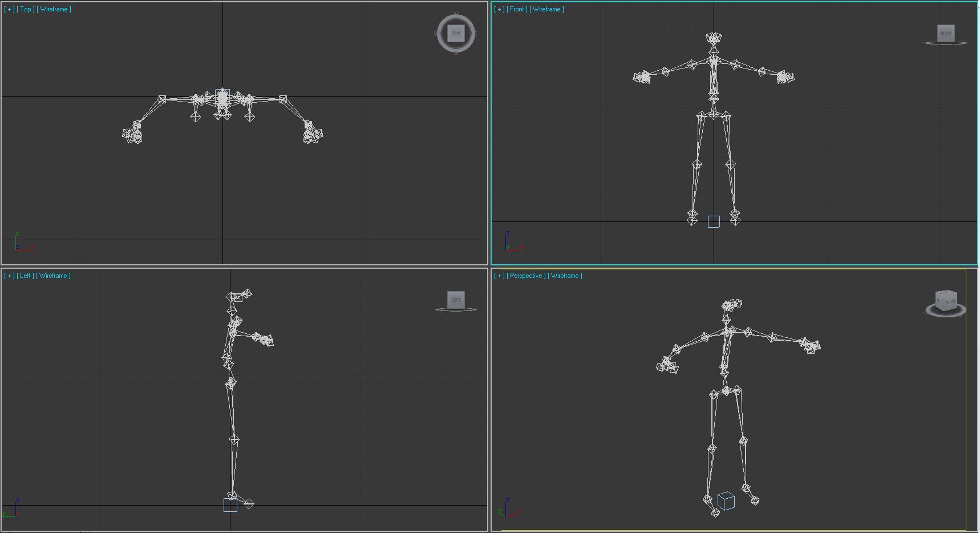Select the blue cube helper in Perspective viewport

coord(726,500)
